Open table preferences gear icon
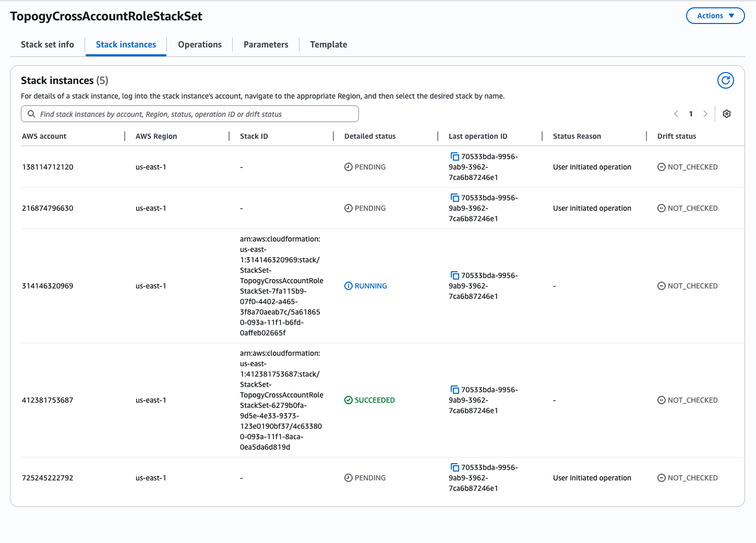The image size is (756, 543). [727, 114]
